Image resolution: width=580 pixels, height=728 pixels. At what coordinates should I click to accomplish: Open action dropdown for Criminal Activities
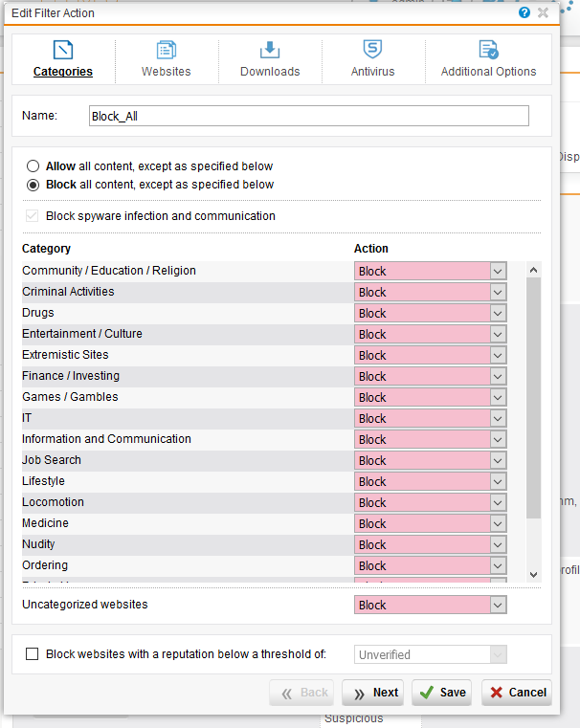click(431, 292)
